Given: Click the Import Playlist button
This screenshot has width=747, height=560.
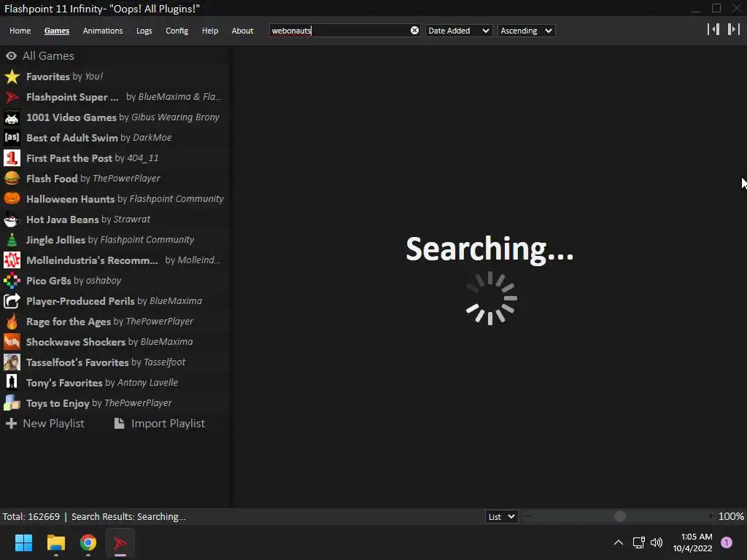Looking at the screenshot, I should click(160, 424).
